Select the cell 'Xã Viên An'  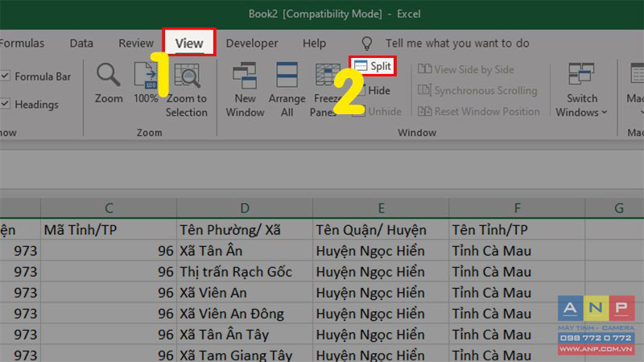coord(245,292)
